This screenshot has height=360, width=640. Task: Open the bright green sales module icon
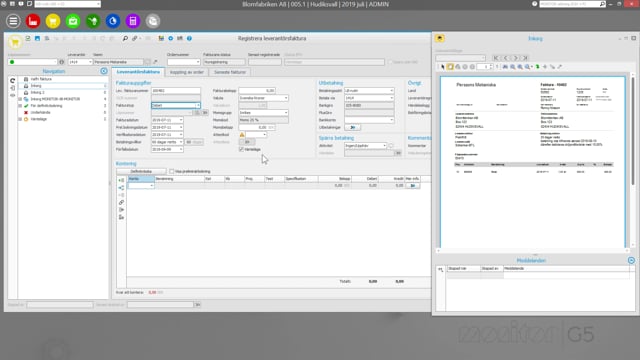73,21
